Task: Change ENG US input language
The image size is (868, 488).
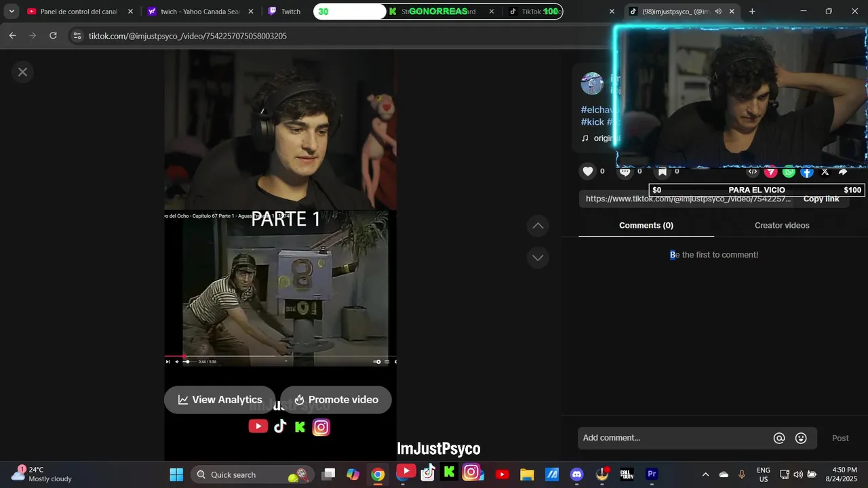Action: click(764, 474)
